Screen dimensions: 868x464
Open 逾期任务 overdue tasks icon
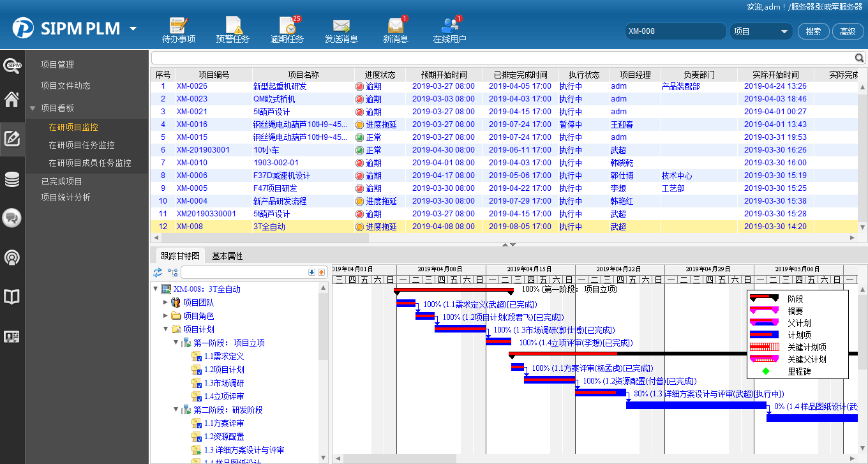(287, 27)
